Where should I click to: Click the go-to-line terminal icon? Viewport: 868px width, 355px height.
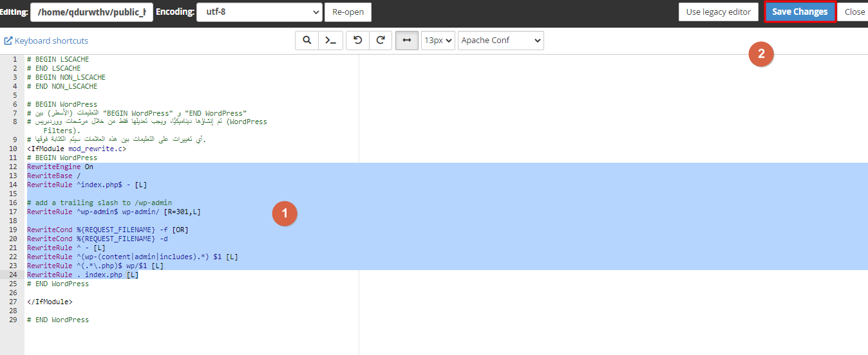pos(330,40)
